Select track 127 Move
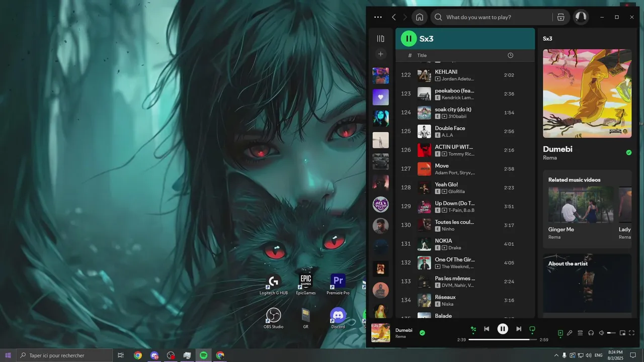Screen dimensions: 644x362 click(465, 169)
